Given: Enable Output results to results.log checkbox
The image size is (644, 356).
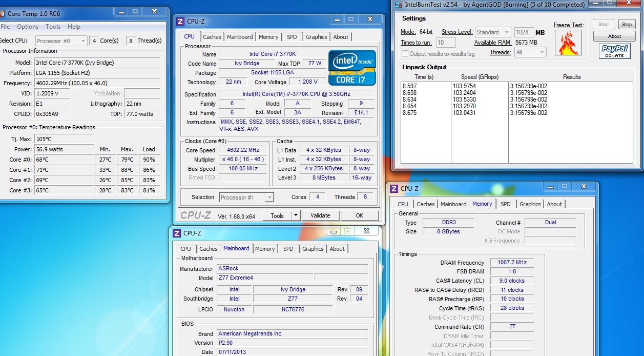Looking at the screenshot, I should click(405, 54).
